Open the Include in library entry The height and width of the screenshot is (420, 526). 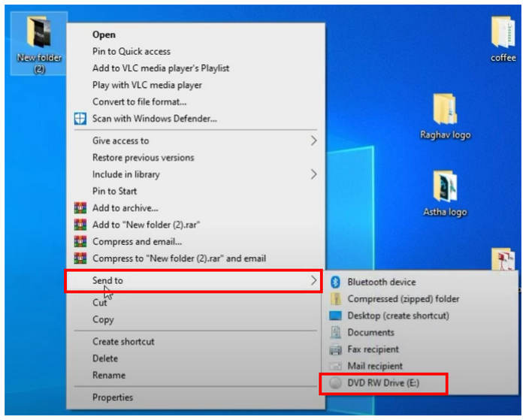click(195, 174)
